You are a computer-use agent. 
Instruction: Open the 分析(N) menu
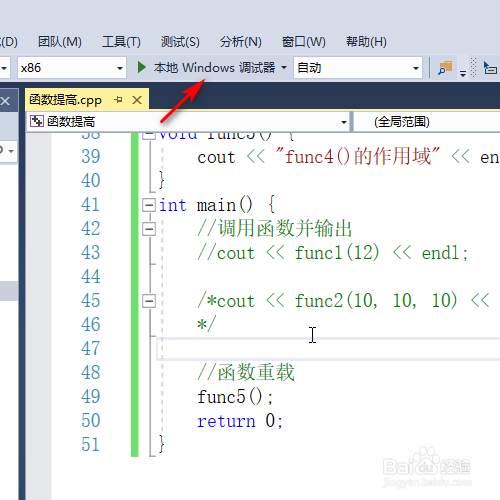240,42
